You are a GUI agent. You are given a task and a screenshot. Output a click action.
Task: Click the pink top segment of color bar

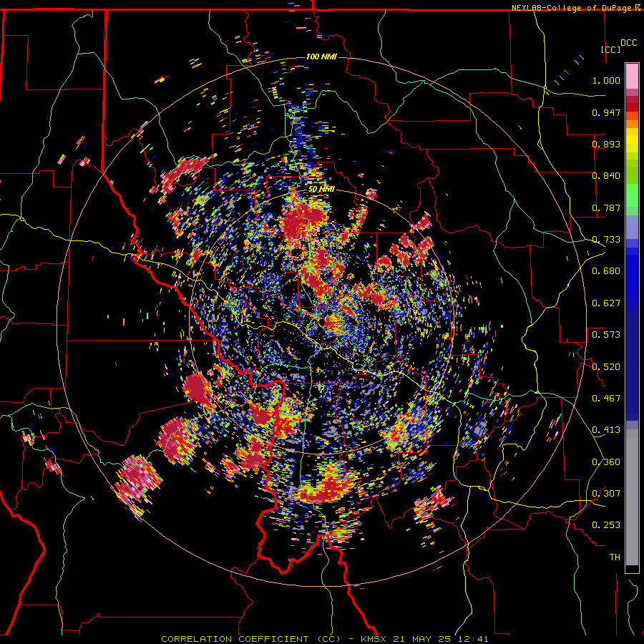tap(632, 76)
